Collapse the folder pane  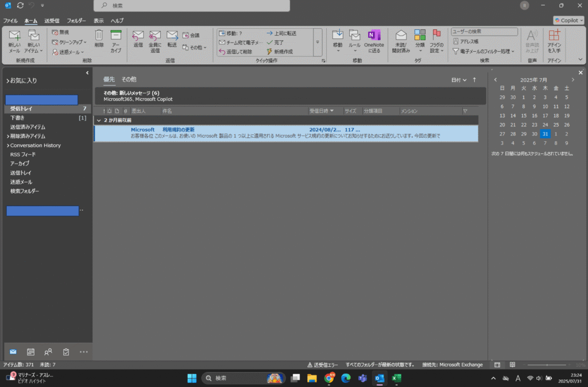[87, 73]
